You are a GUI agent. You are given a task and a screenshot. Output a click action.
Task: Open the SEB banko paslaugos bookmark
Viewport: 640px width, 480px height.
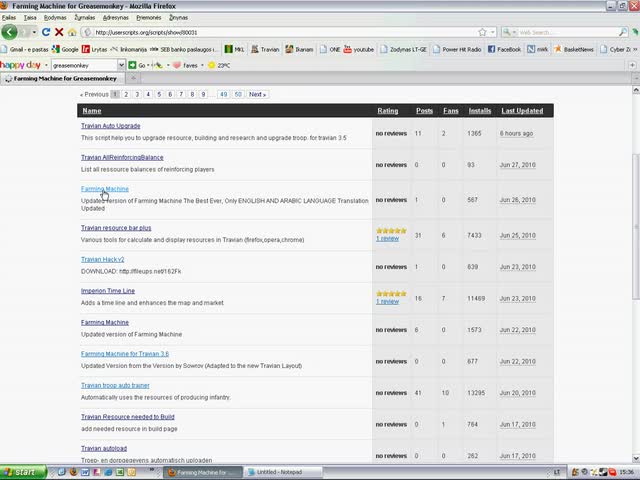184,49
